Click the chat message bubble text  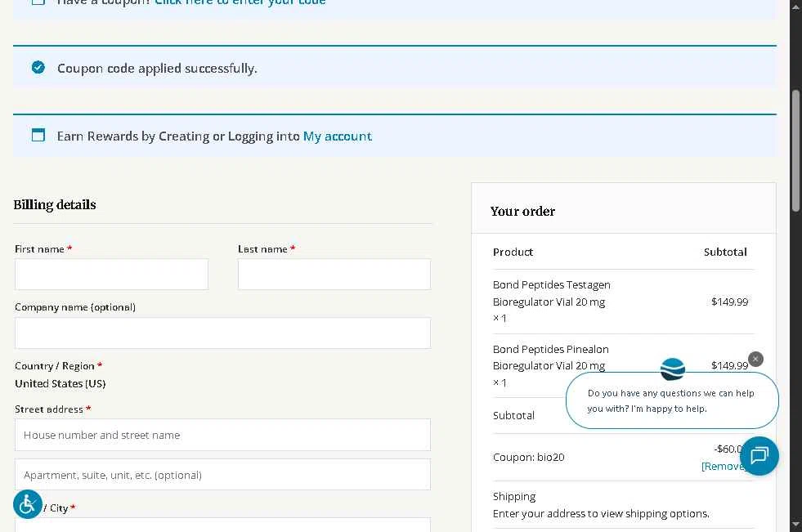coord(670,400)
